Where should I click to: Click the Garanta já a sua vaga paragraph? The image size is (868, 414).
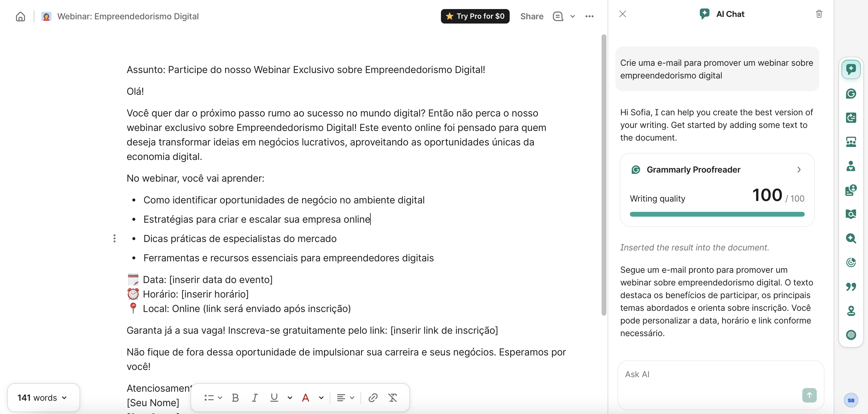tap(312, 330)
